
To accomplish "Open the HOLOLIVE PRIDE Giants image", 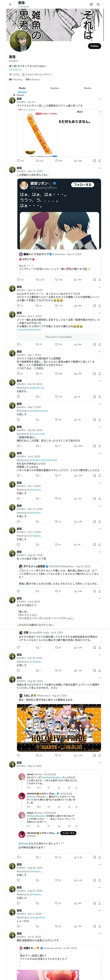I will (x=59, y=728).
